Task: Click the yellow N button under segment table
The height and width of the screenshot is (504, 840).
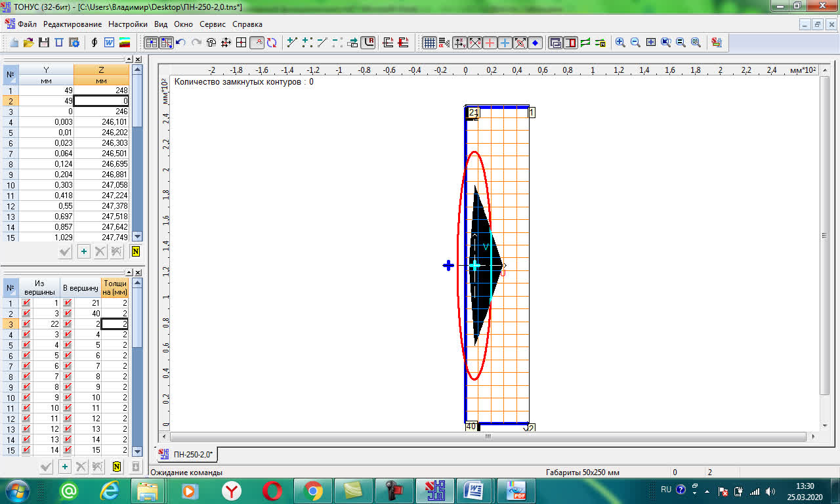Action: coord(117,467)
